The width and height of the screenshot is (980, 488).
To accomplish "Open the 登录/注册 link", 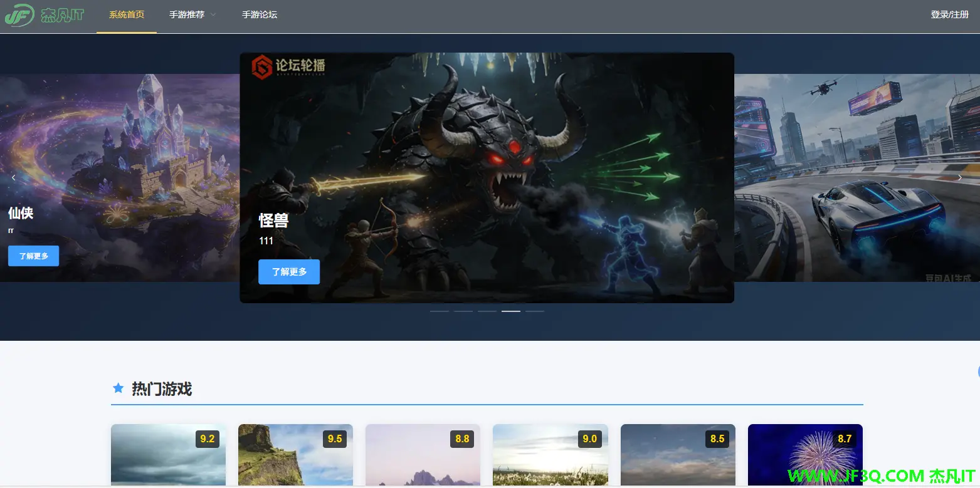I will (949, 15).
